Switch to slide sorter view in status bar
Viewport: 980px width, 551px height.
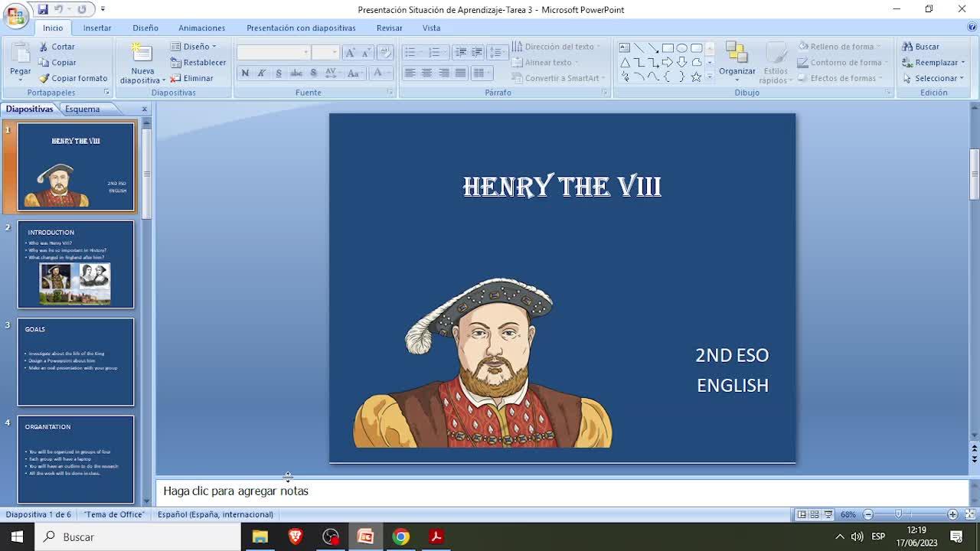click(815, 514)
